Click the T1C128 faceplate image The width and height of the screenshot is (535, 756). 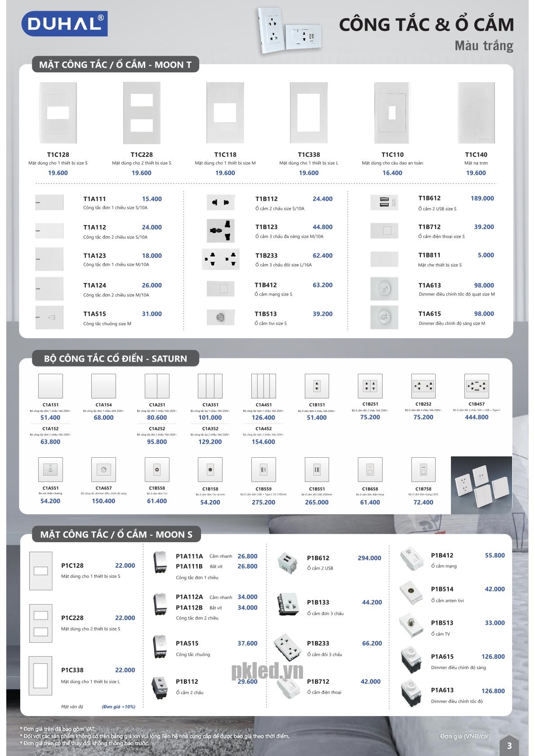[x=58, y=113]
